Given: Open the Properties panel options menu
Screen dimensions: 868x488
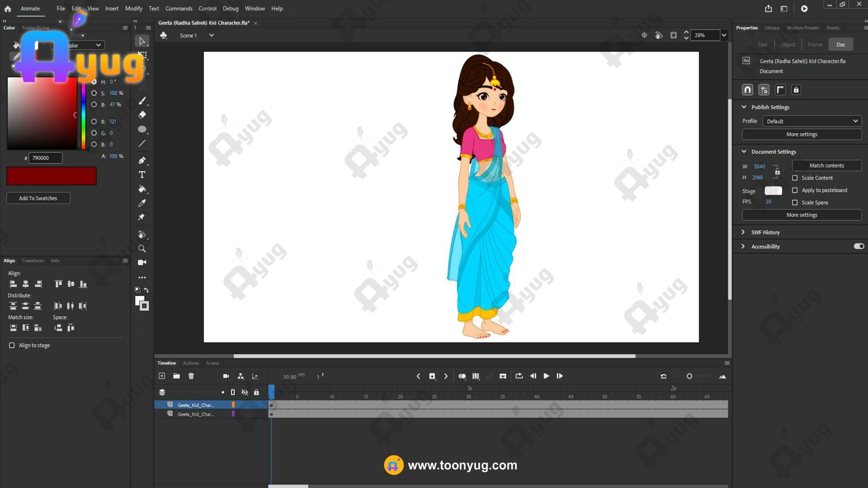Looking at the screenshot, I should pos(865,28).
